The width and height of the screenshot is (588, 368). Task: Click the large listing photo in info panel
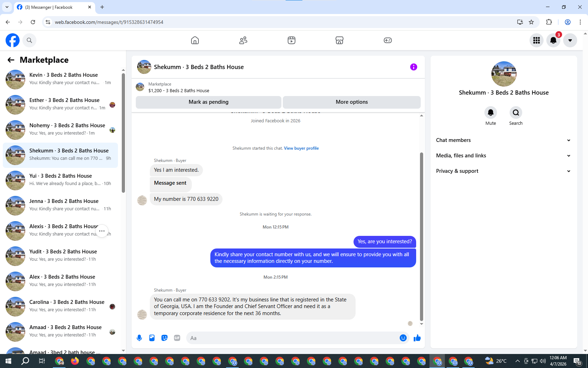tap(504, 74)
